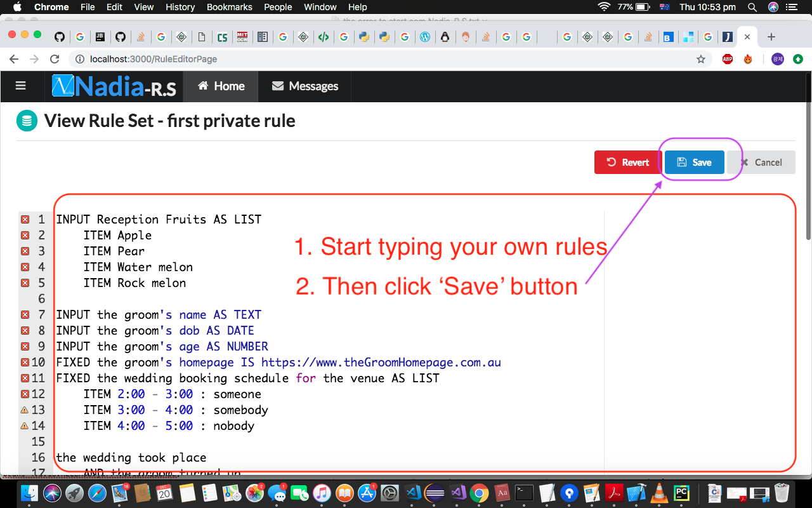Launch Terminal from the Dock
The height and width of the screenshot is (508, 812).
[x=524, y=493]
